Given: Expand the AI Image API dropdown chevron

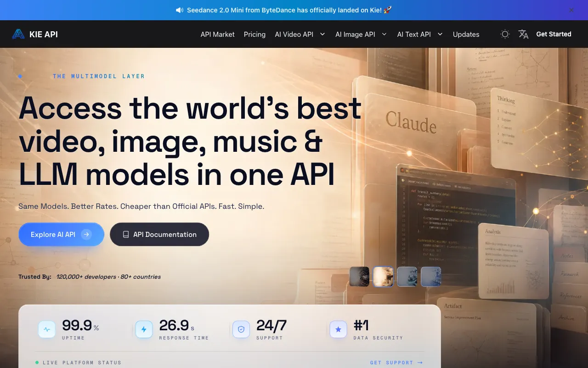Looking at the screenshot, I should (384, 34).
